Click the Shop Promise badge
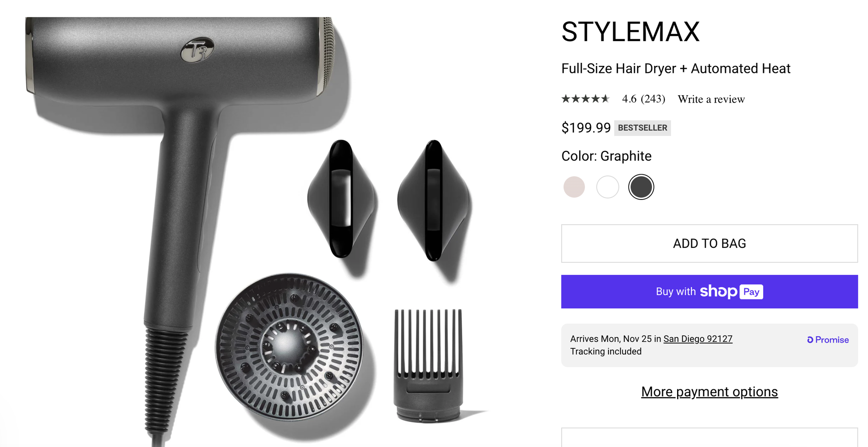 coord(828,340)
